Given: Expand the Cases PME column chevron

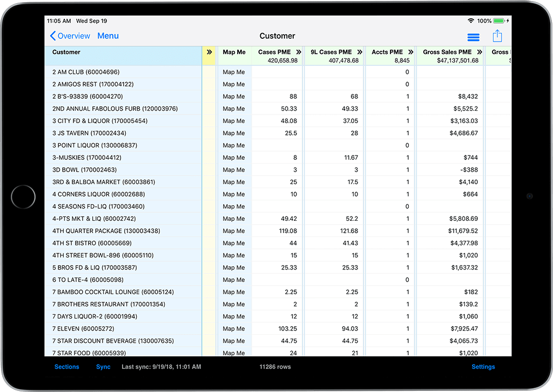Looking at the screenshot, I should [299, 52].
